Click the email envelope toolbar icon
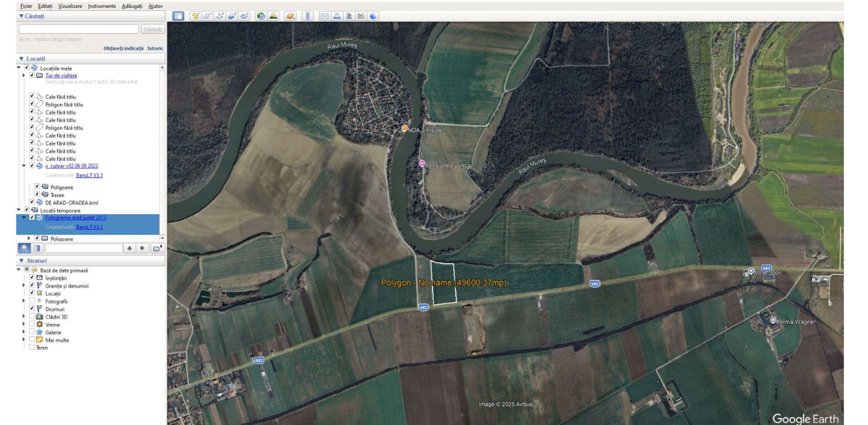The image size is (868, 425). click(x=325, y=16)
